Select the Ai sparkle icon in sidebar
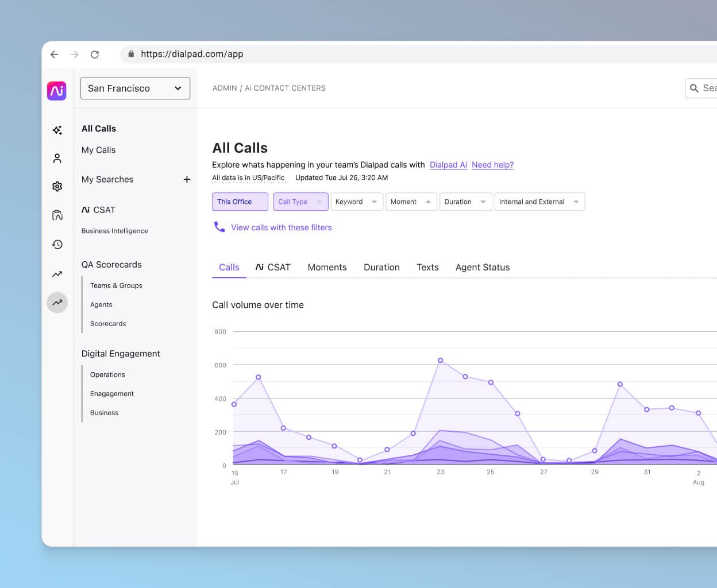Viewport: 717px width, 588px height. (57, 130)
